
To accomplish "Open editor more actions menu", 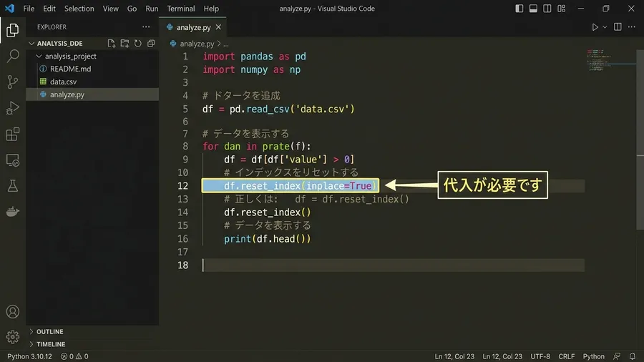I will pos(632,27).
